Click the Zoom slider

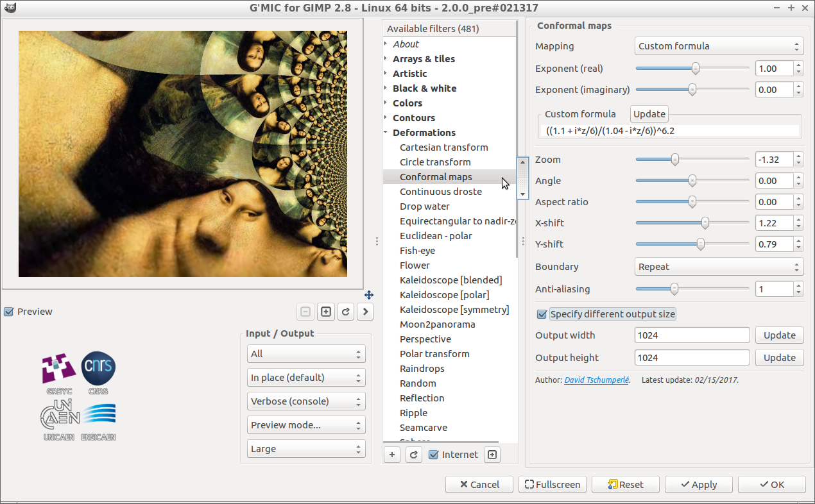(x=692, y=160)
